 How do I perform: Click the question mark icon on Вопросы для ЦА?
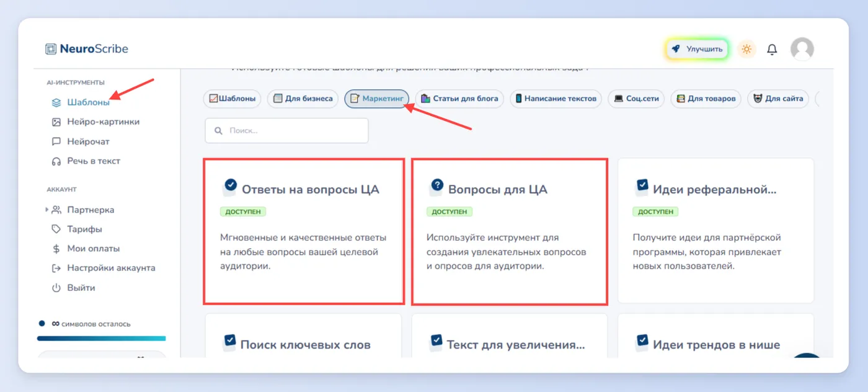pyautogui.click(x=436, y=186)
